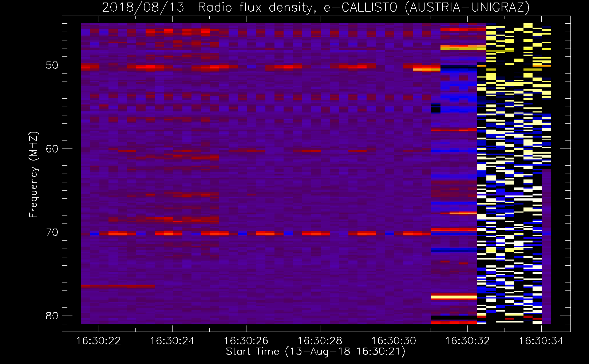Click the 16:30:30 time tick label
589x364 pixels.
(x=394, y=341)
